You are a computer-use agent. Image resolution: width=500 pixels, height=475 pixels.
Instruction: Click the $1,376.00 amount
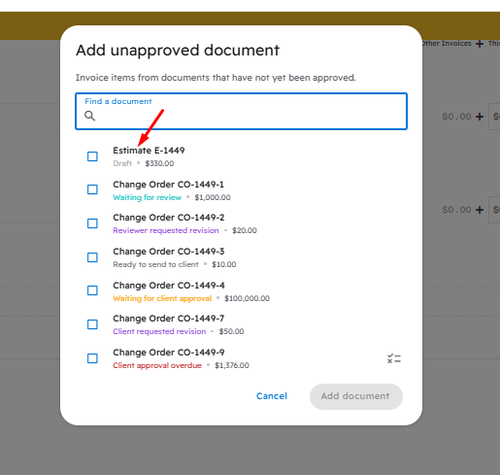(232, 365)
